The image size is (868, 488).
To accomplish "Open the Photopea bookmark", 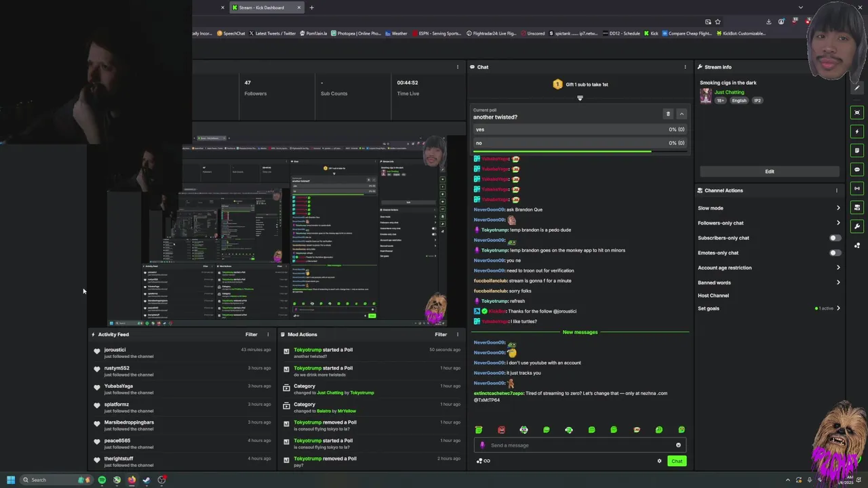I will pos(356,33).
